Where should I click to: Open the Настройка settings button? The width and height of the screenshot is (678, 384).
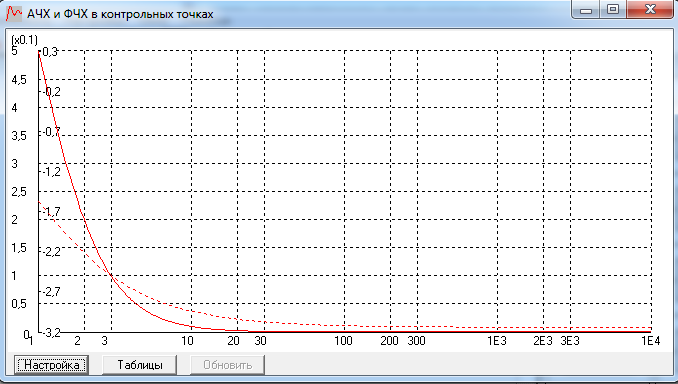pyautogui.click(x=51, y=365)
